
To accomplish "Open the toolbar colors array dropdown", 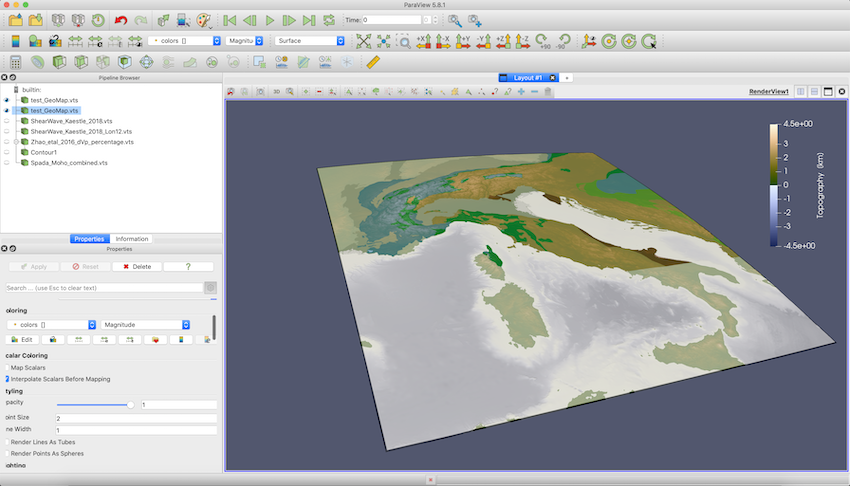I will [x=182, y=41].
